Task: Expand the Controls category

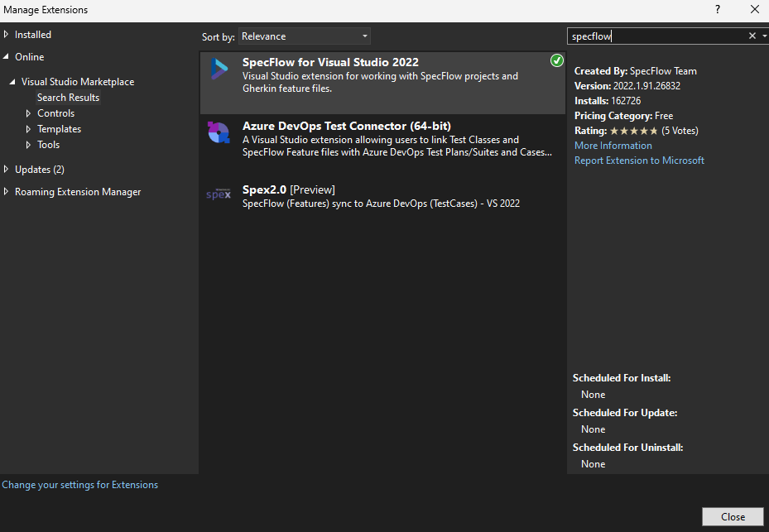Action: coord(27,113)
